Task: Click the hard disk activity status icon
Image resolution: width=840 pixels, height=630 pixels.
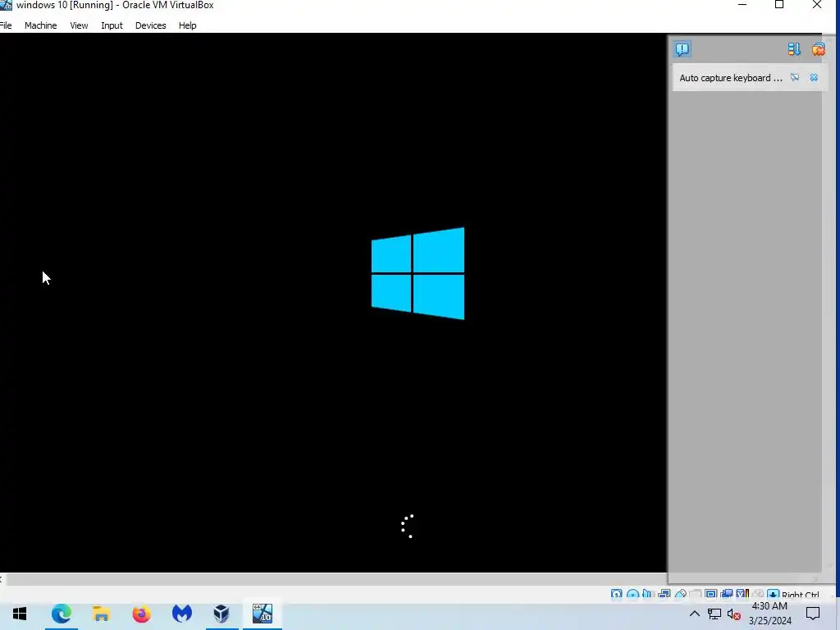Action: coord(616,594)
